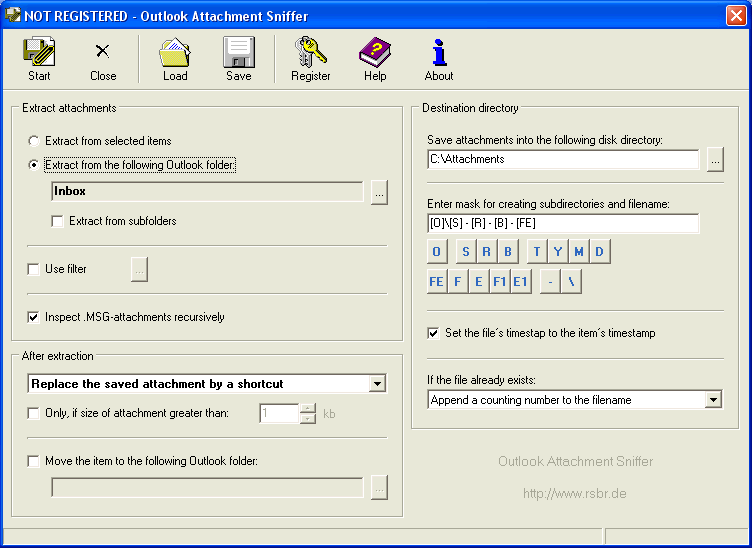
Task: Click the Inbox folder field
Action: click(207, 191)
